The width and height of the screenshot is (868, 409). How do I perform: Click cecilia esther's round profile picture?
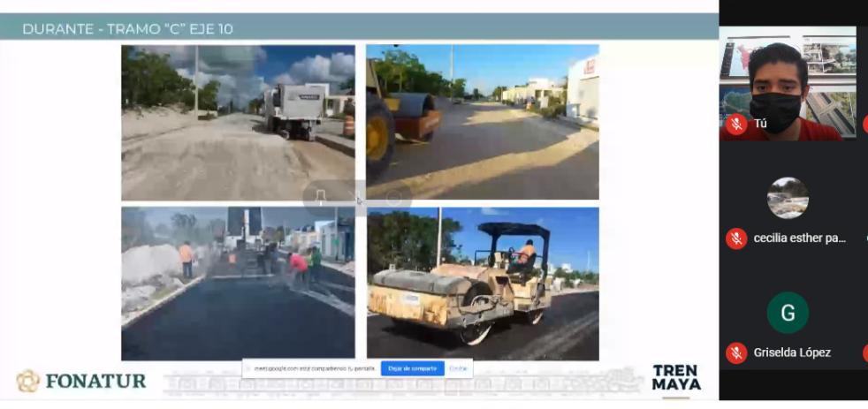[x=787, y=198]
